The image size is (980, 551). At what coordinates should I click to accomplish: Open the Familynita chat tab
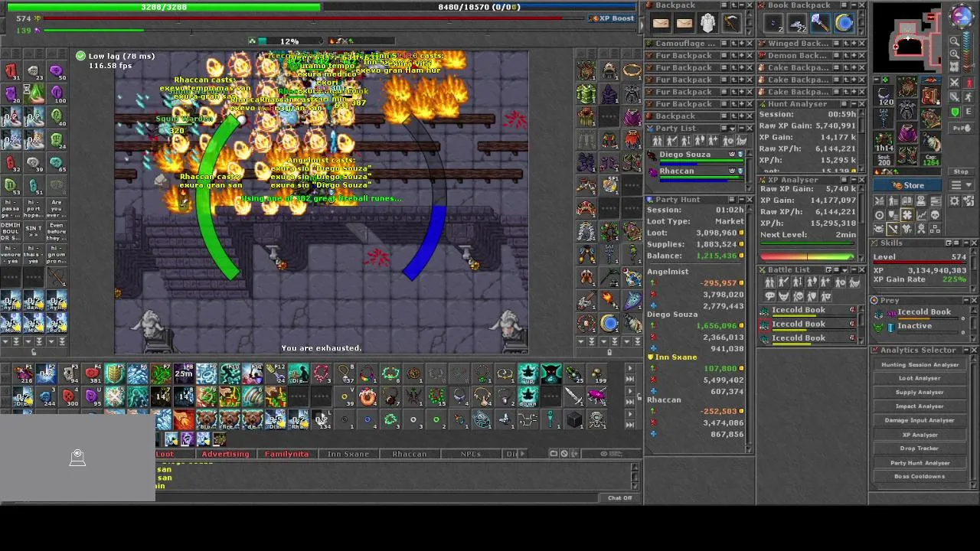pyautogui.click(x=286, y=454)
